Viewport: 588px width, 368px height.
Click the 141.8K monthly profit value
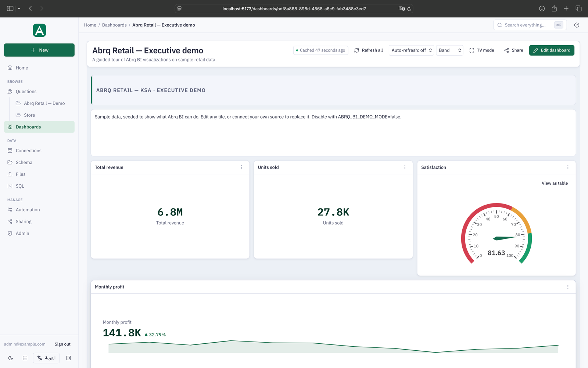(122, 333)
